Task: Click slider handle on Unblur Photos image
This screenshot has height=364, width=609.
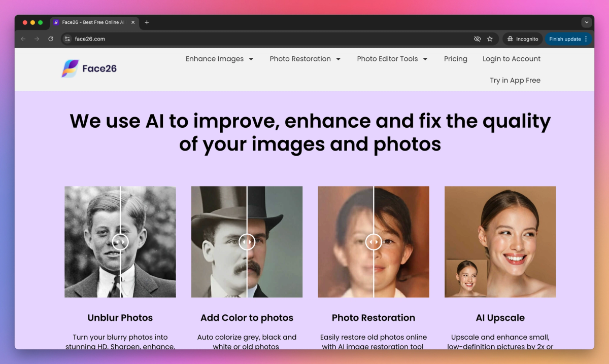Action: click(120, 242)
